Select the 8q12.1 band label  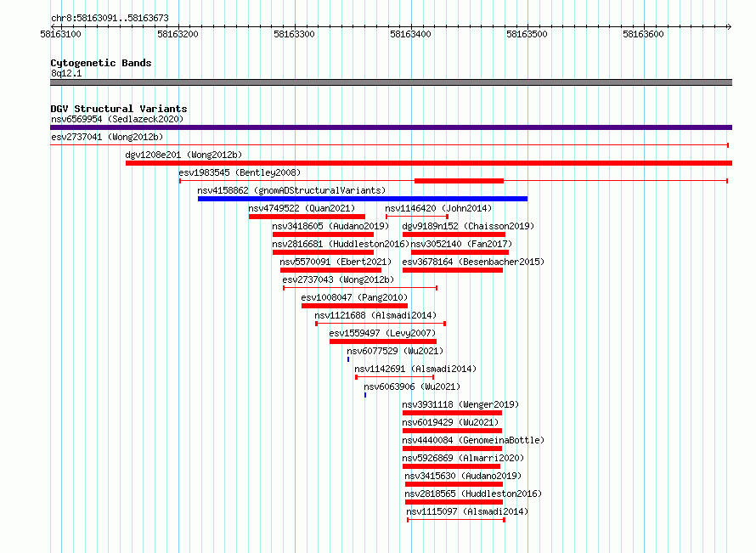click(66, 73)
